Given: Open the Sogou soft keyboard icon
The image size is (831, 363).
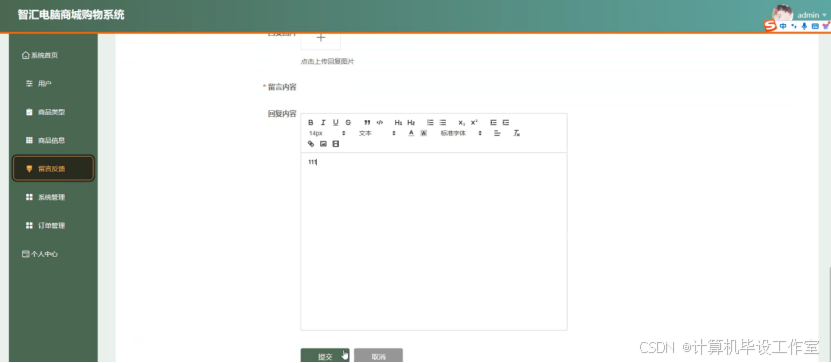Looking at the screenshot, I should pos(815,26).
